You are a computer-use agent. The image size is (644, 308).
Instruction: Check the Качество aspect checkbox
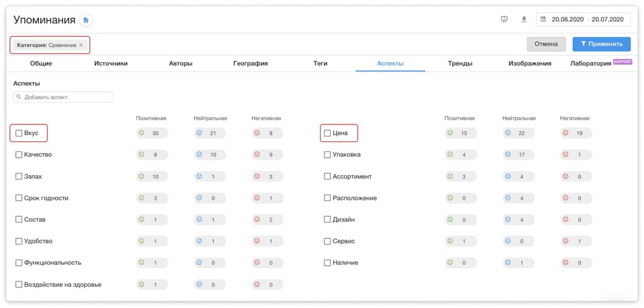point(18,155)
